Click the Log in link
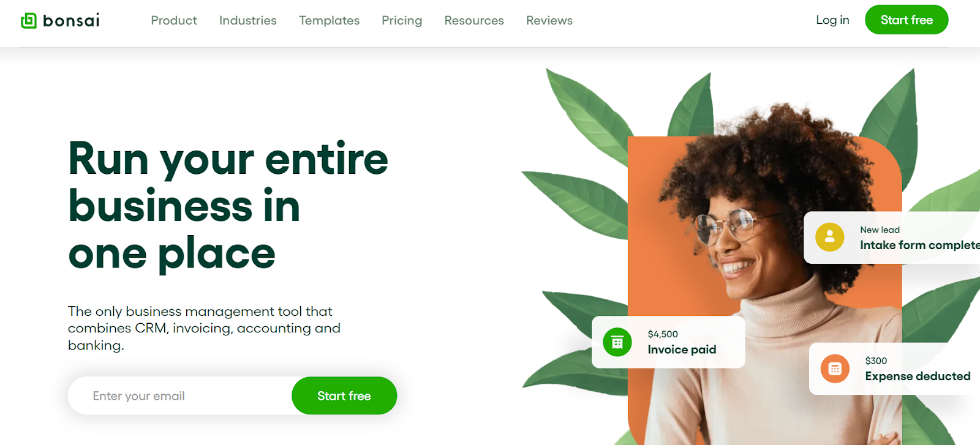This screenshot has width=980, height=445. [832, 20]
